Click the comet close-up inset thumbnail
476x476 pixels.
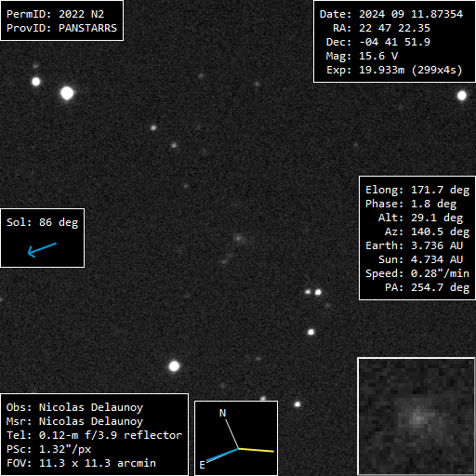416,416
